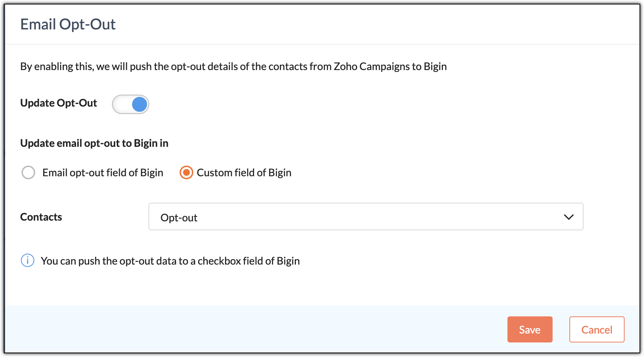Open the Contacts field dropdown

point(366,217)
